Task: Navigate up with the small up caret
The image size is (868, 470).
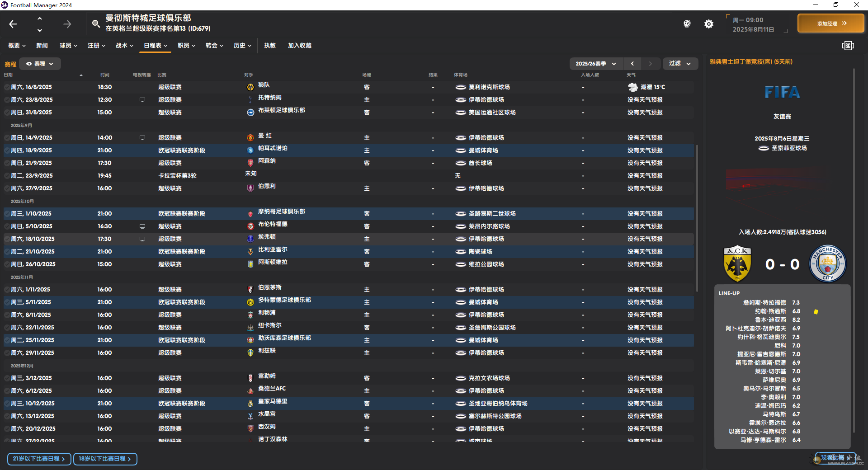Action: coord(40,19)
